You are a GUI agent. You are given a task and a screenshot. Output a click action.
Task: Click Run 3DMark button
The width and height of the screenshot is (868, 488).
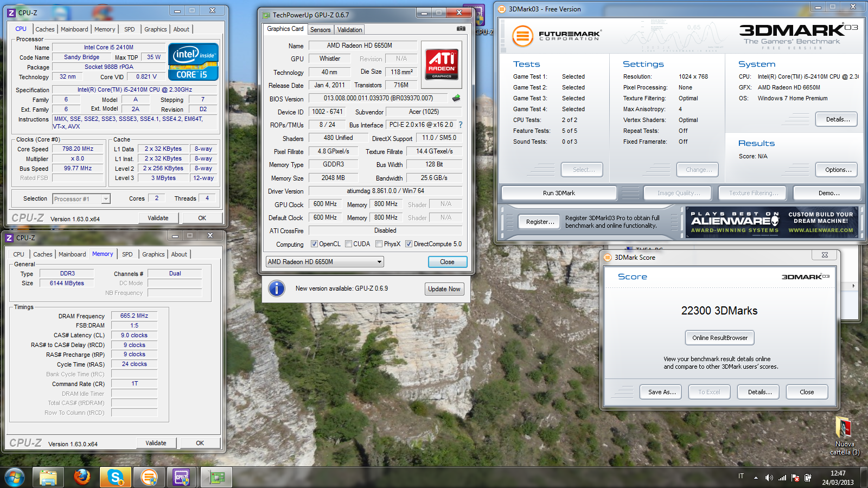click(x=559, y=193)
